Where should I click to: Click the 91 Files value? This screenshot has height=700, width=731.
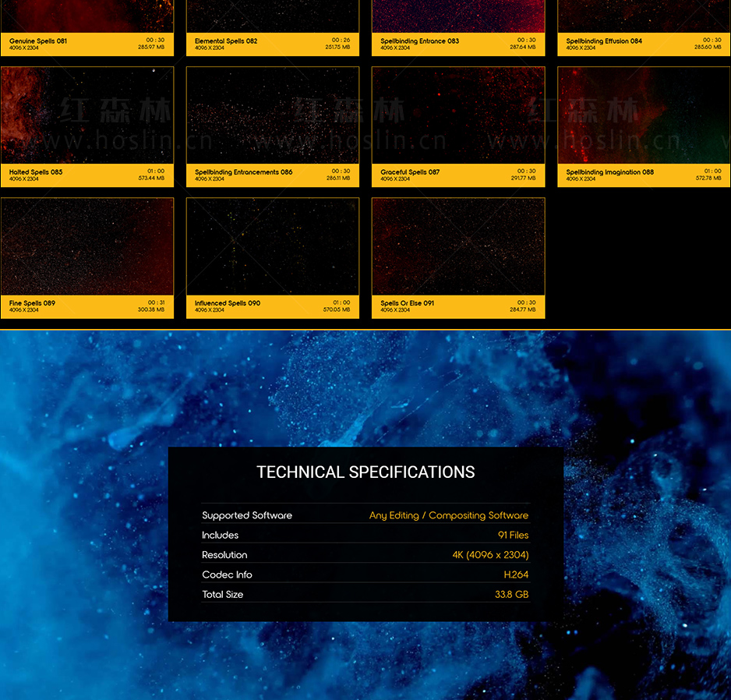(x=514, y=536)
